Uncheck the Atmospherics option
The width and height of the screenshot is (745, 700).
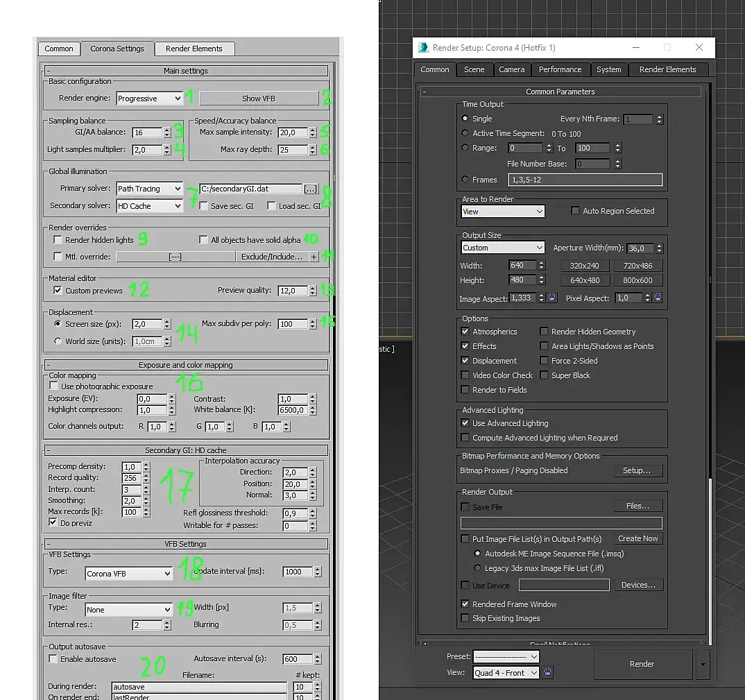[x=465, y=331]
